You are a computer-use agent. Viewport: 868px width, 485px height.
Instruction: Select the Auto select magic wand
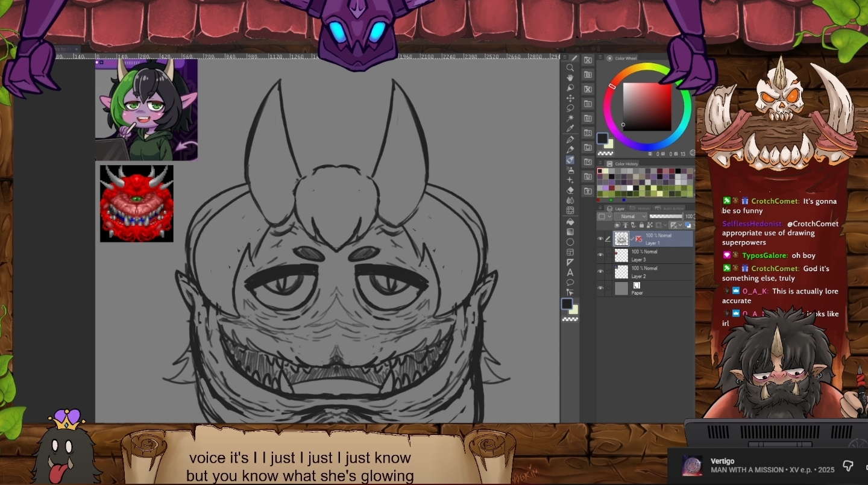570,119
